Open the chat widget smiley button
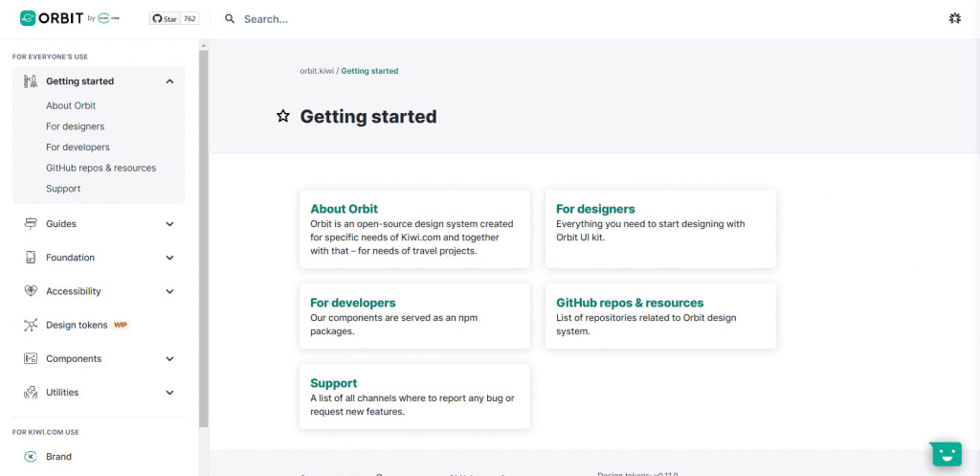This screenshot has width=980, height=476. [947, 453]
